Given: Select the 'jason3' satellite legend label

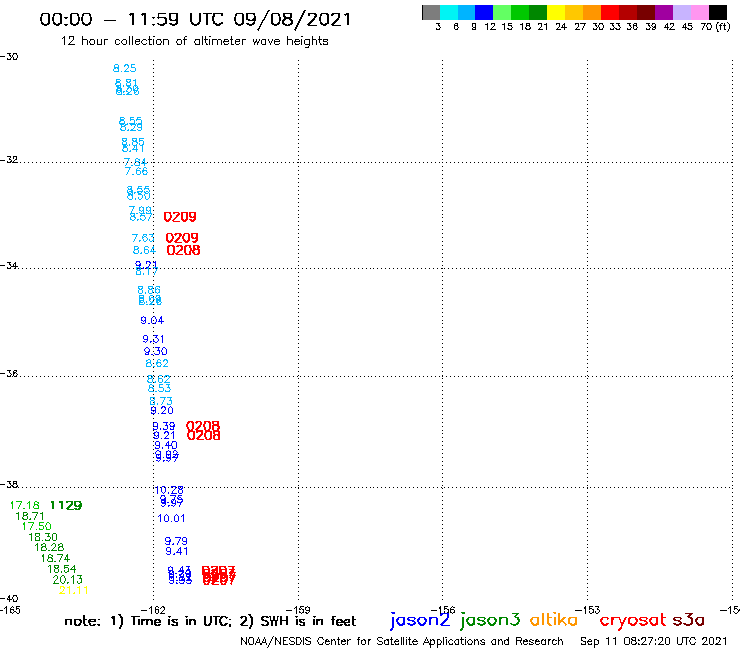Looking at the screenshot, I should point(490,620).
